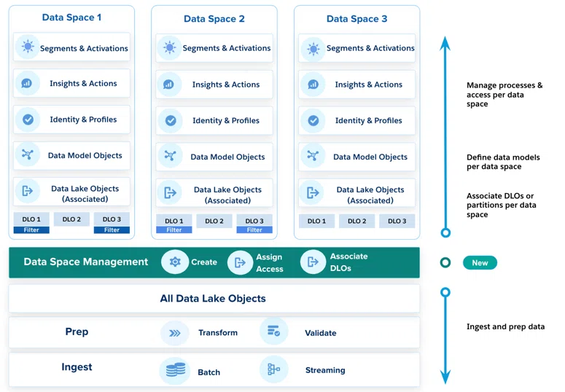Click the Transform chevrons icon
Viewport: 565px width, 392px height.
[x=175, y=333]
